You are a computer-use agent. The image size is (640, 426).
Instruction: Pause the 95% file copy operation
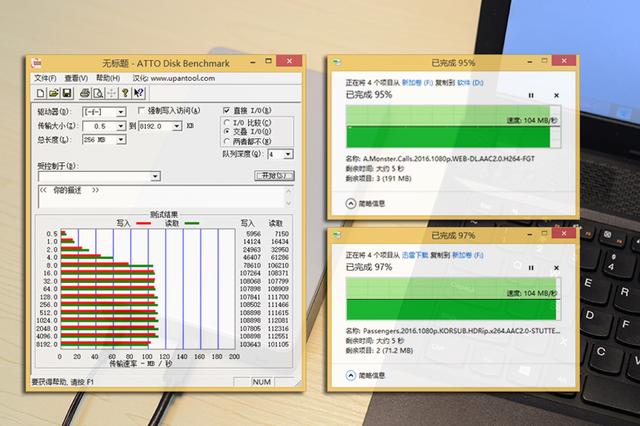point(531,95)
